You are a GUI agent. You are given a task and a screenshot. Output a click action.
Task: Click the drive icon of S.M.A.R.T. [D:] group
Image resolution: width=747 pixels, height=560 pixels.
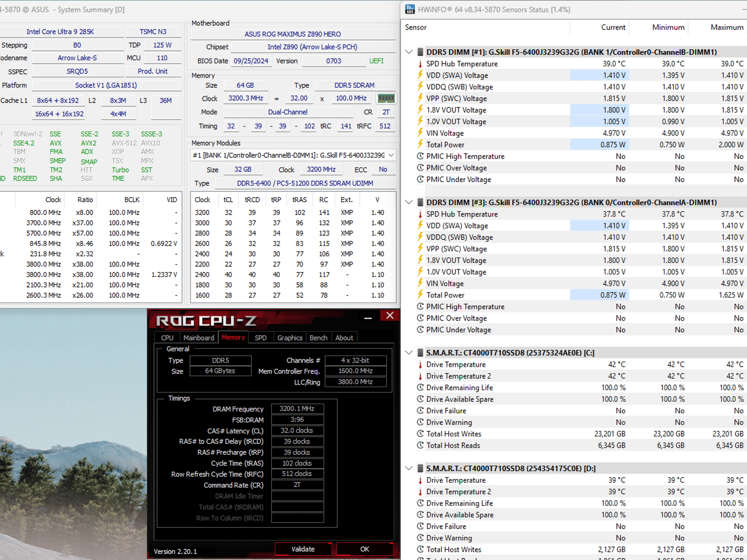[x=420, y=468]
